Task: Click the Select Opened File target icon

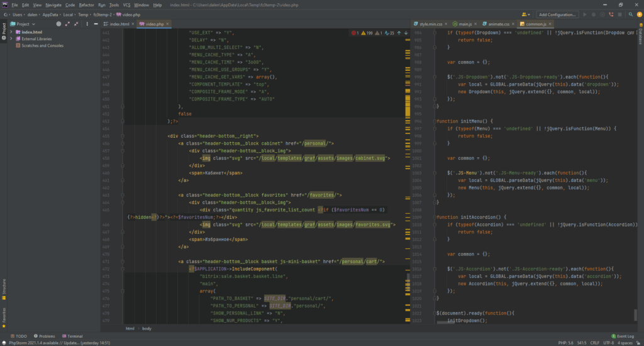Action: point(58,24)
